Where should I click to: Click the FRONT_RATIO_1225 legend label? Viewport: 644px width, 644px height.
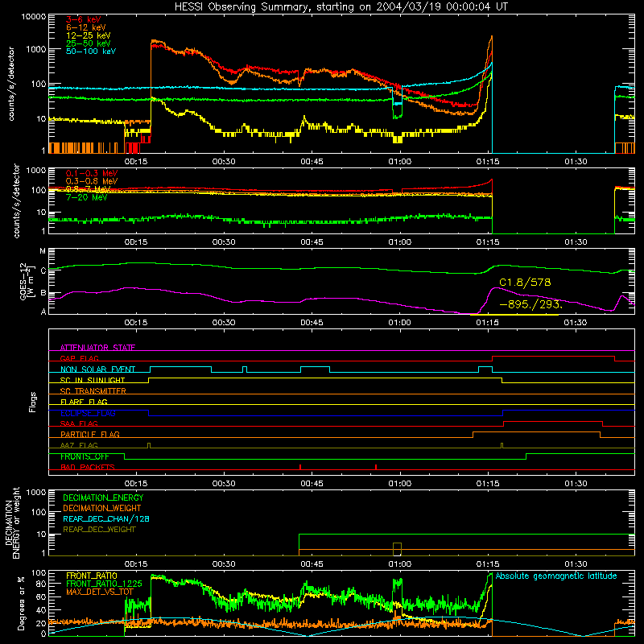pos(104,584)
